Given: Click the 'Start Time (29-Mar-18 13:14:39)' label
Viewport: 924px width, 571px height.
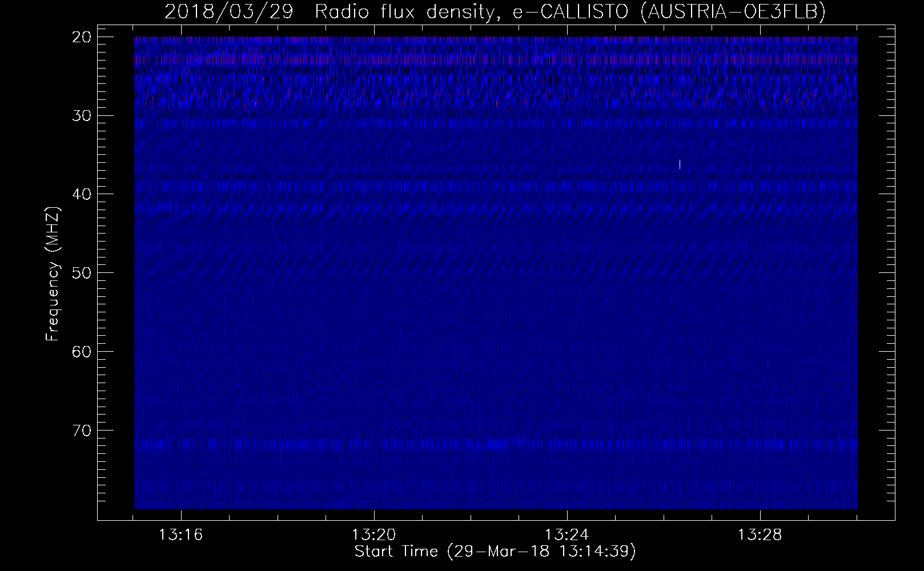Looking at the screenshot, I should click(x=495, y=552).
